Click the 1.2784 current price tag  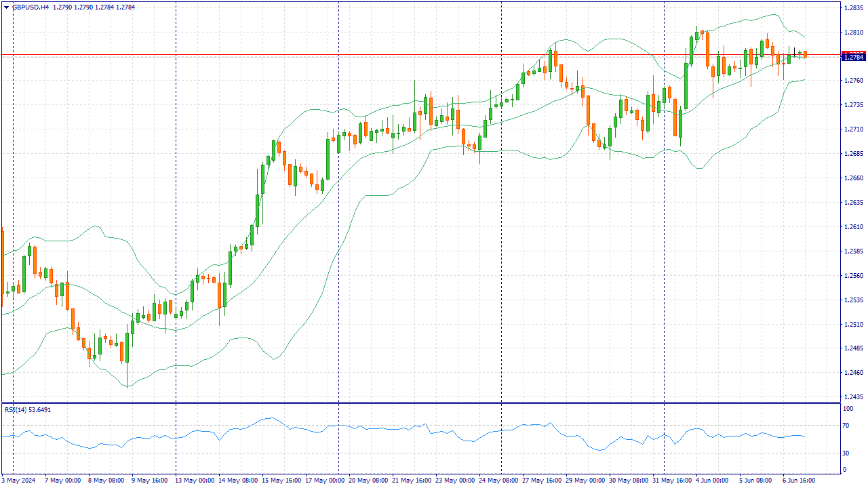(852, 58)
